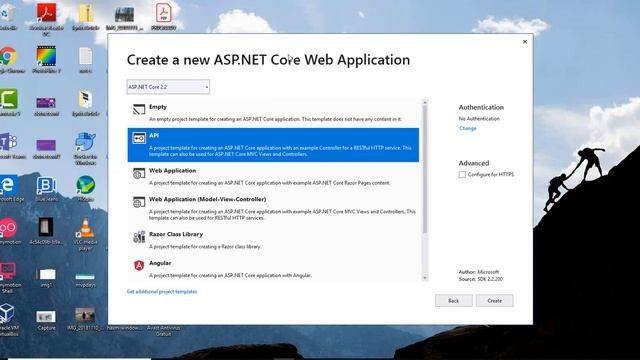
Task: Open Get additional project templates link
Action: tap(162, 291)
